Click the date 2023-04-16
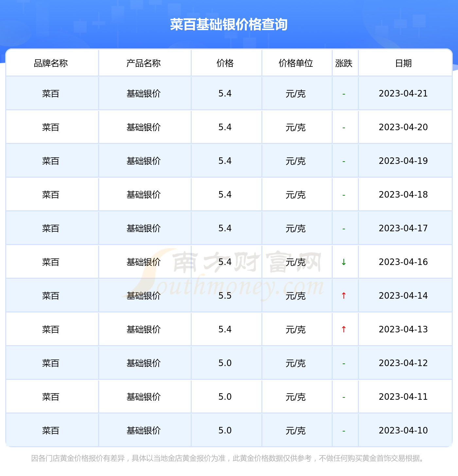Image resolution: width=458 pixels, height=476 pixels. tap(403, 262)
